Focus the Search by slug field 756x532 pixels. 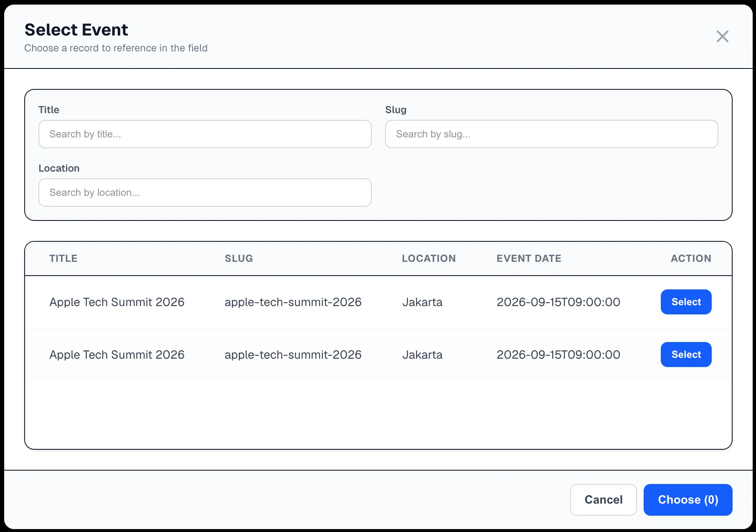pos(551,134)
